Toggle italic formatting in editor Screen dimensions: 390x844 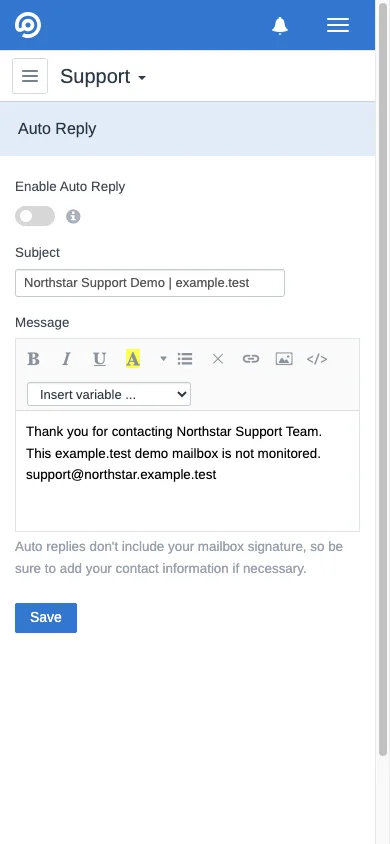coord(66,359)
